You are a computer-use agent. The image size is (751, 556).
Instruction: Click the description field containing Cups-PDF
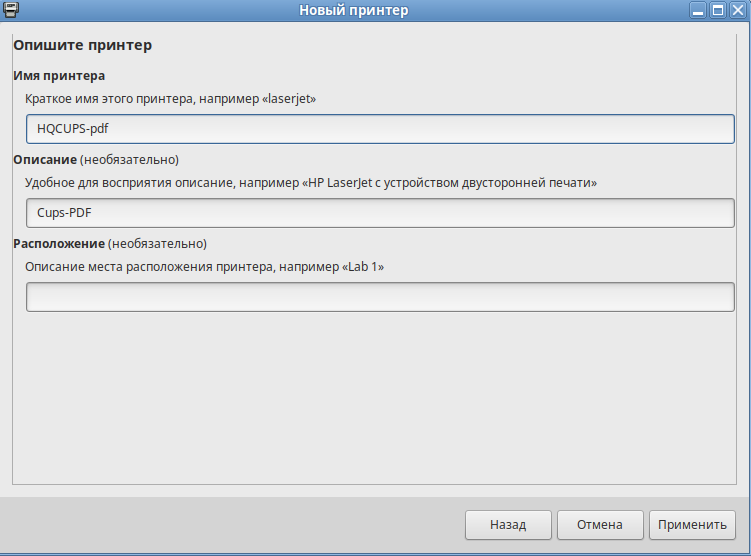click(x=380, y=213)
